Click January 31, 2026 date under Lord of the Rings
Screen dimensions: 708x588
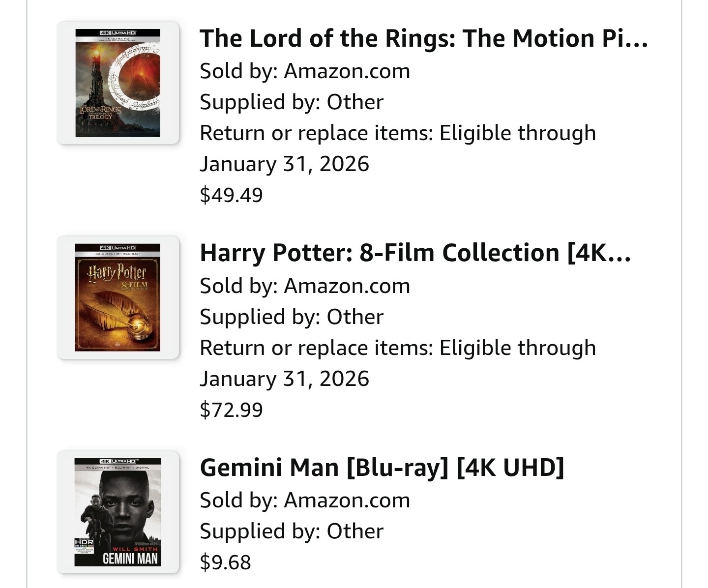pyautogui.click(x=284, y=164)
